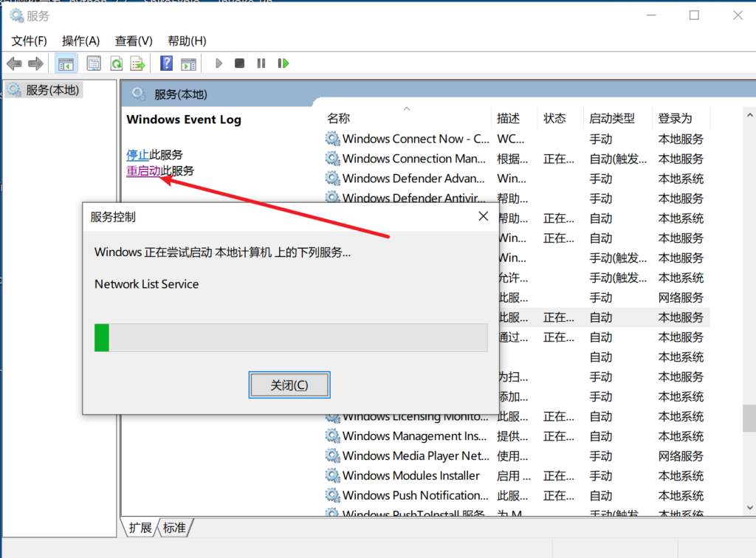
Task: Click the Pause Service icon
Action: click(x=261, y=63)
